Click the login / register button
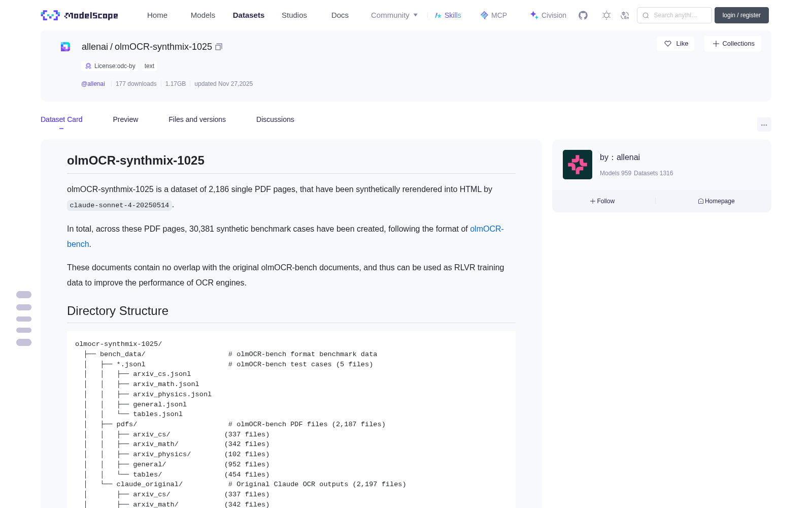The height and width of the screenshot is (508, 812). coord(741,15)
